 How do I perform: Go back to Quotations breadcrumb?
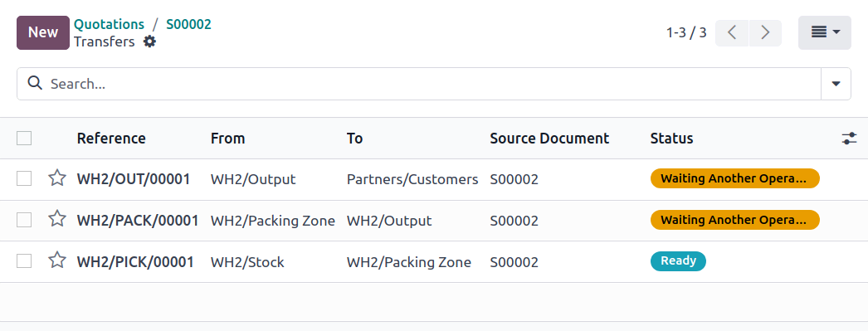click(x=109, y=24)
